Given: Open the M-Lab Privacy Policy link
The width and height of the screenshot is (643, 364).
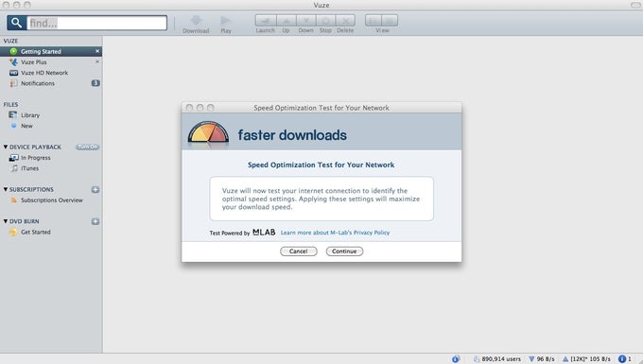Looking at the screenshot, I should pyautogui.click(x=335, y=233).
